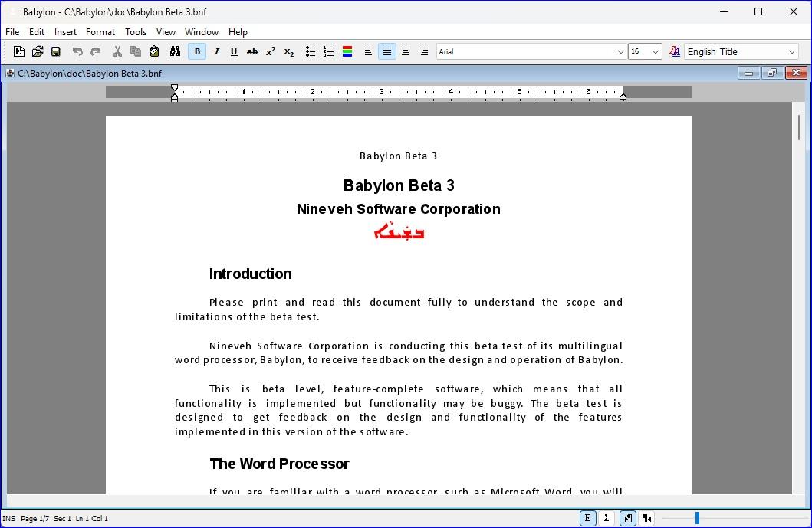Open the Insert menu

[x=65, y=32]
